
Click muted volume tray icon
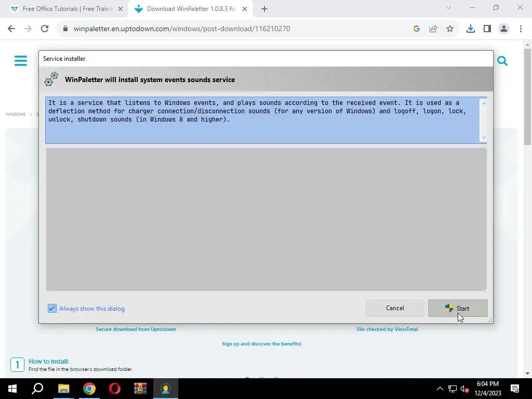(x=464, y=389)
